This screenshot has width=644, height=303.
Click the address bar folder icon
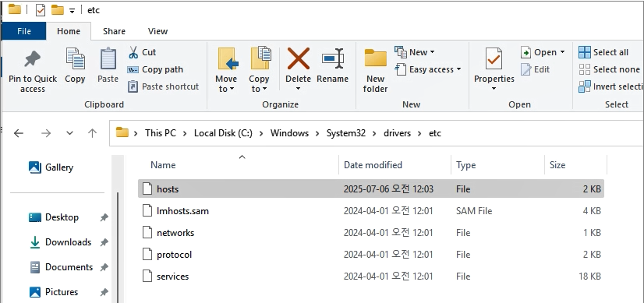(x=122, y=132)
